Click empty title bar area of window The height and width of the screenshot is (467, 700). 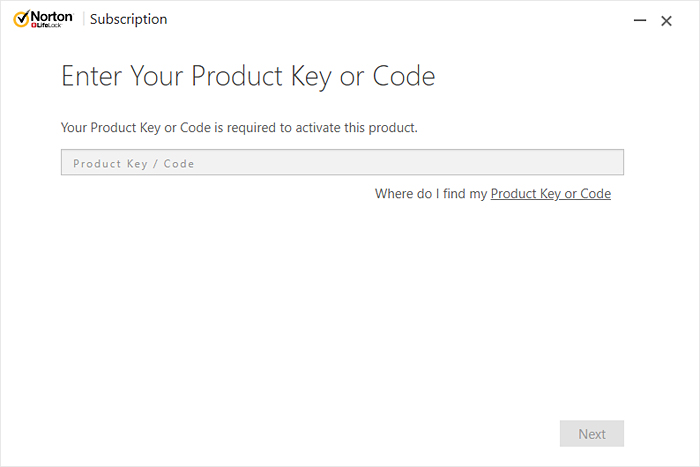coord(400,20)
